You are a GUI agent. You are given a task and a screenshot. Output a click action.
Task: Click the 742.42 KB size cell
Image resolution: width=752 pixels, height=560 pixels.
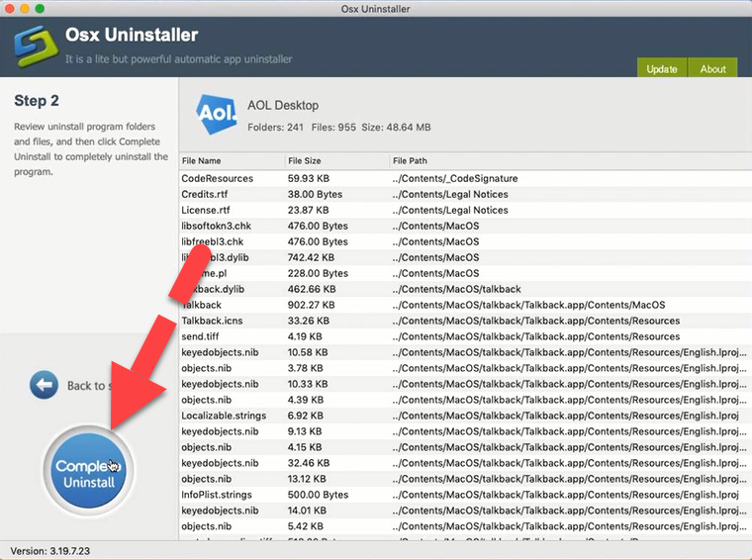(x=311, y=257)
